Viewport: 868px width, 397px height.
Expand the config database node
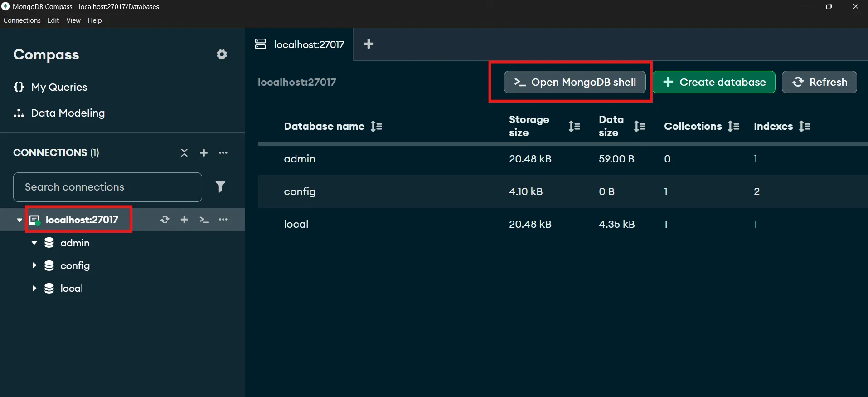(x=34, y=265)
